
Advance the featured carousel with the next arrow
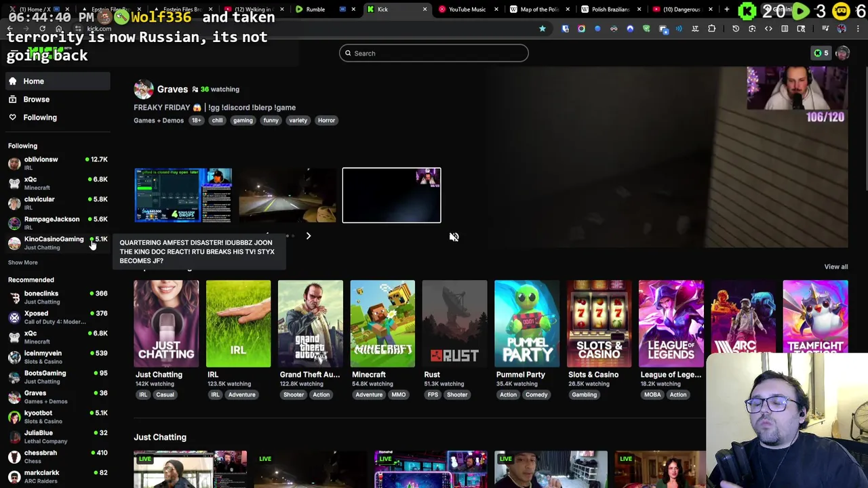[x=308, y=236]
